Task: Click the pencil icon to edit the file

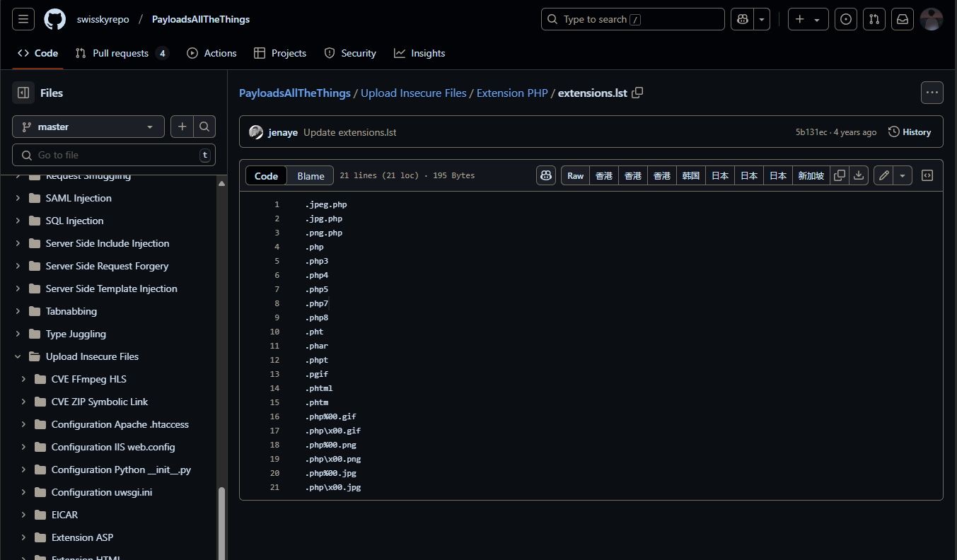Action: point(883,176)
